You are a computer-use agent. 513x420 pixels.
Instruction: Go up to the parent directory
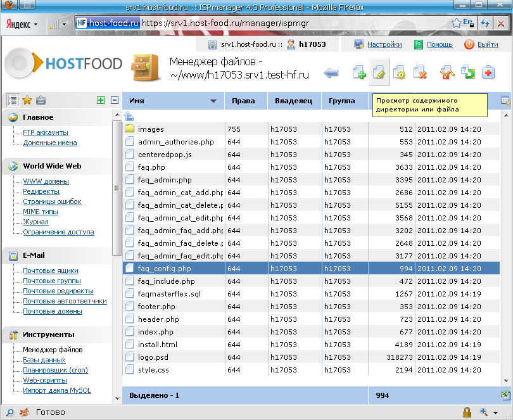click(129, 116)
